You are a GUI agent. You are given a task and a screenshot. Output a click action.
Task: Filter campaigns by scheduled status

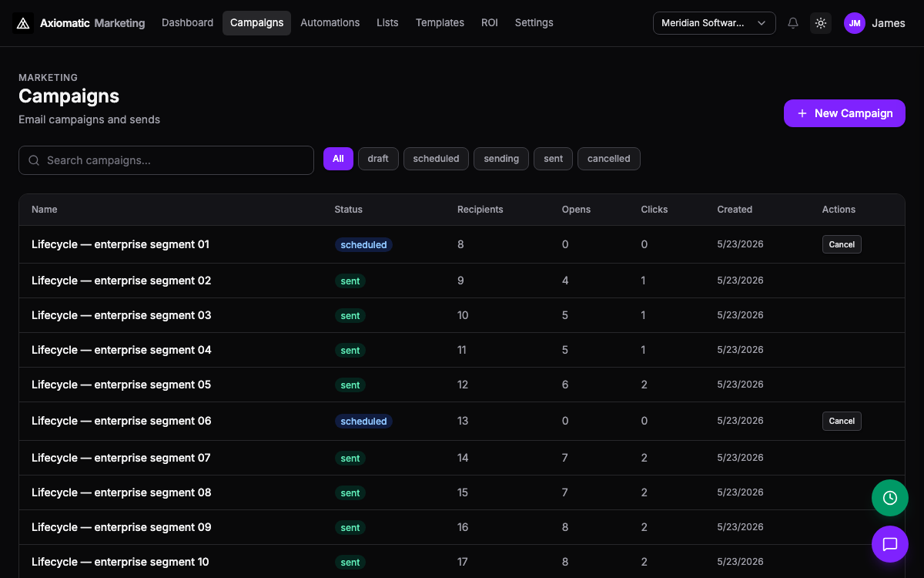pos(436,159)
